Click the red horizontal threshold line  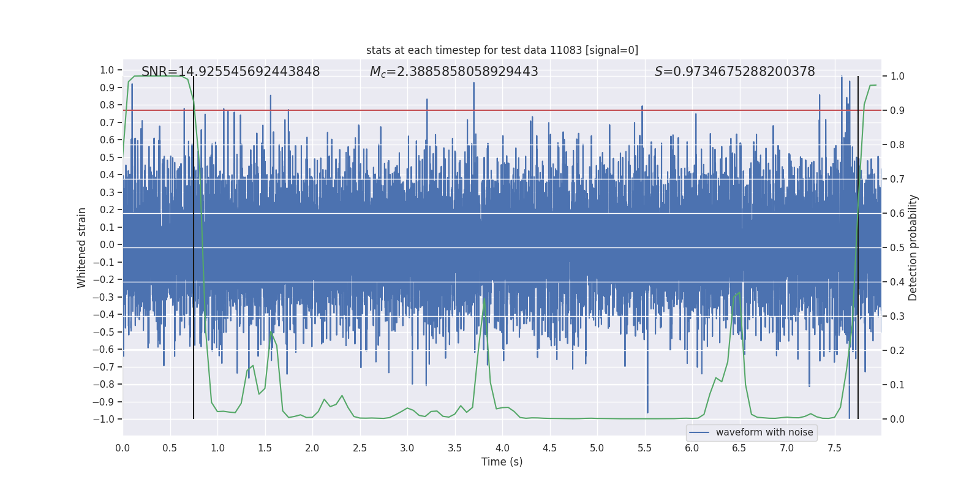click(x=502, y=110)
